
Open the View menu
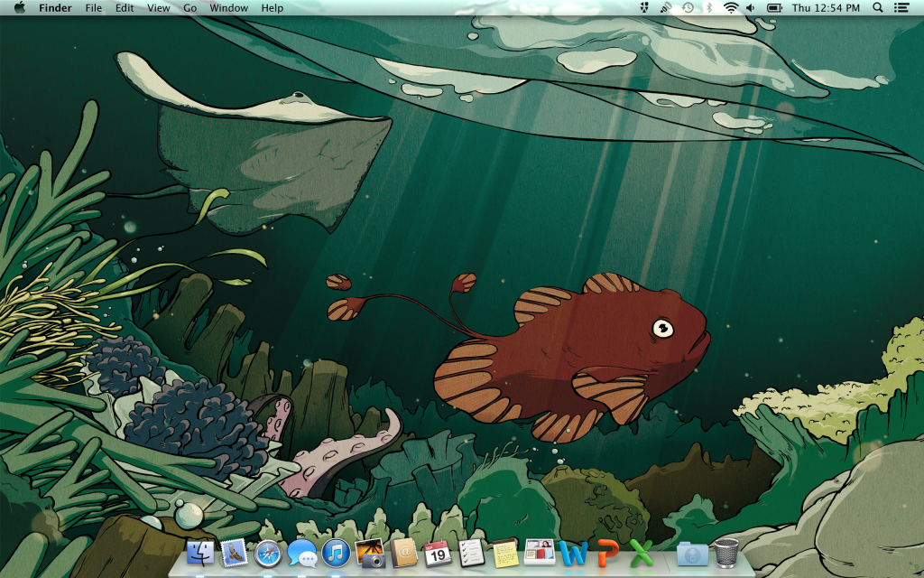click(x=158, y=7)
